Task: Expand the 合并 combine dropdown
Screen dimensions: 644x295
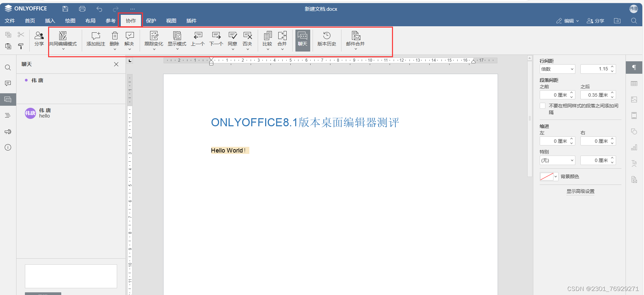Action: 282,49
